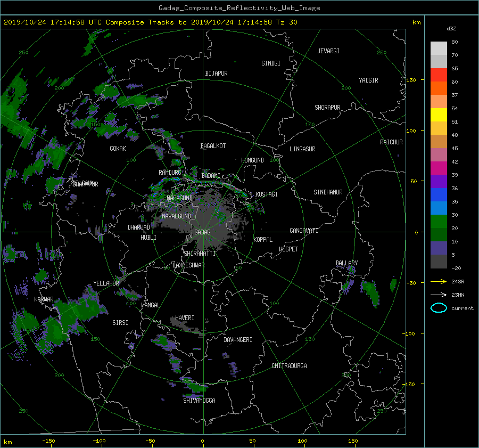479x448 pixels.
Task: Select the yellow 51 dBZ color swatch
Action: click(439, 115)
